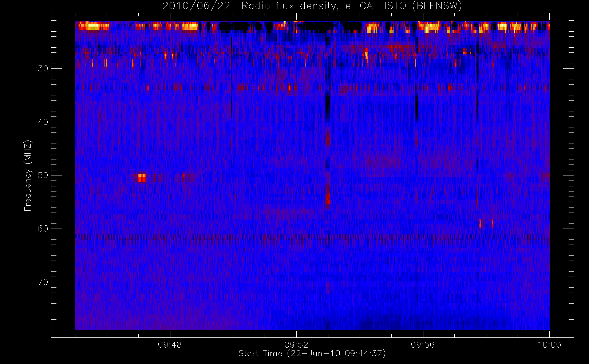Image resolution: width=589 pixels, height=364 pixels.
Task: Select the '70' frequency axis label
Action: [x=43, y=282]
